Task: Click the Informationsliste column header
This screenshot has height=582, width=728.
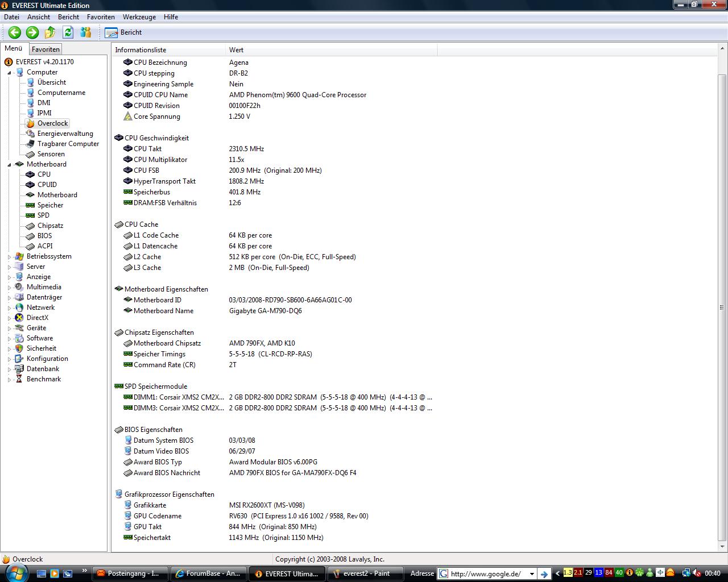Action: (x=169, y=50)
